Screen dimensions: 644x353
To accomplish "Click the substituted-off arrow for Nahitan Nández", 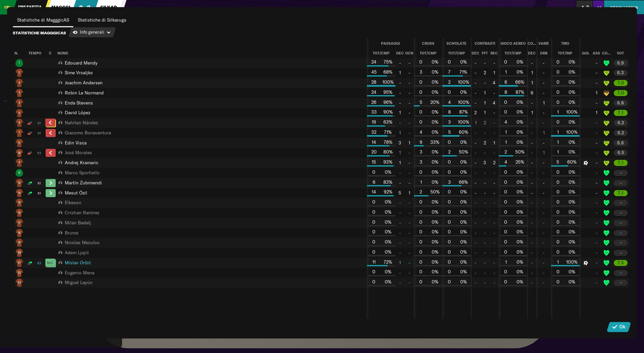I will click(50, 123).
